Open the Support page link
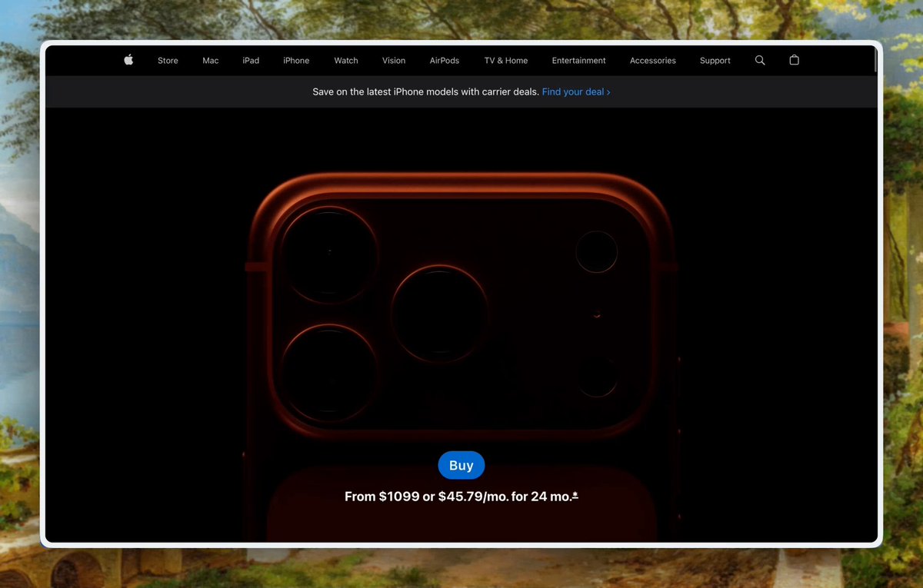This screenshot has width=923, height=588. pyautogui.click(x=715, y=61)
